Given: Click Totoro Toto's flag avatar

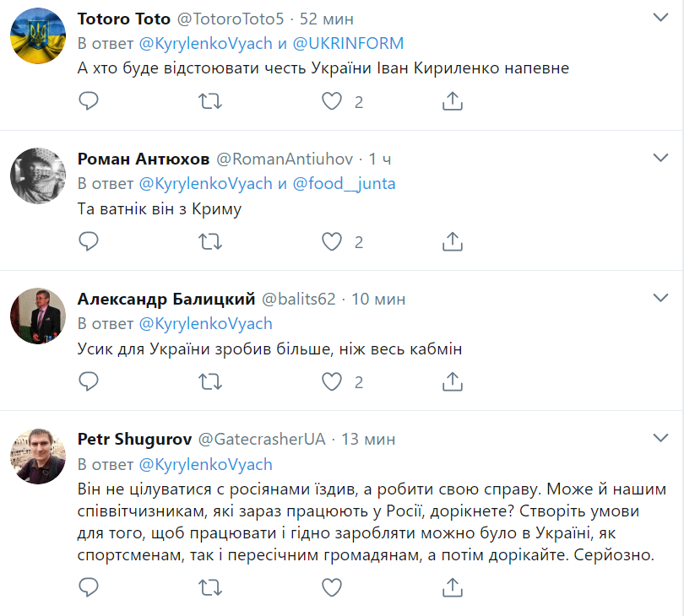Looking at the screenshot, I should tap(38, 39).
